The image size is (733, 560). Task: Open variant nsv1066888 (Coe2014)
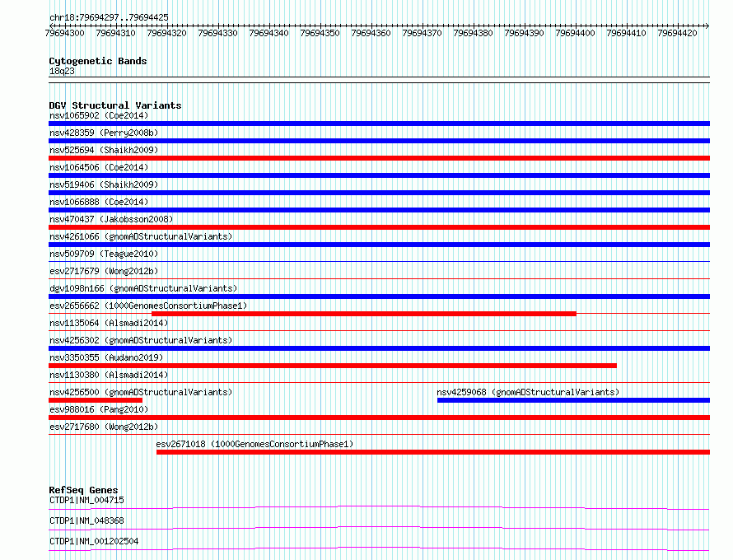(99, 202)
